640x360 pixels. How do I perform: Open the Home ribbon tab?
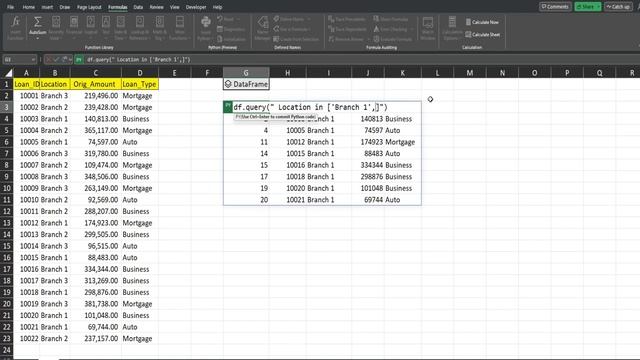click(29, 7)
